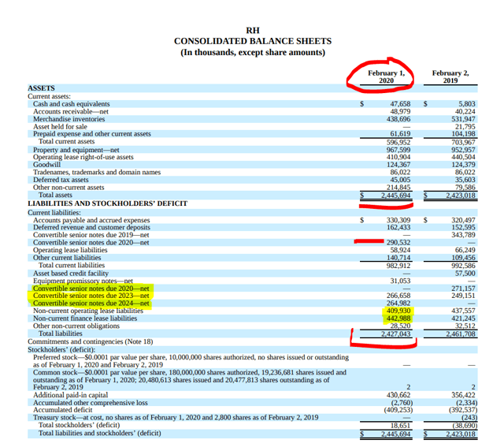Image resolution: width=504 pixels, height=447 pixels.
Task: Click 'Total current liabilities' label
Action: [x=72, y=265]
